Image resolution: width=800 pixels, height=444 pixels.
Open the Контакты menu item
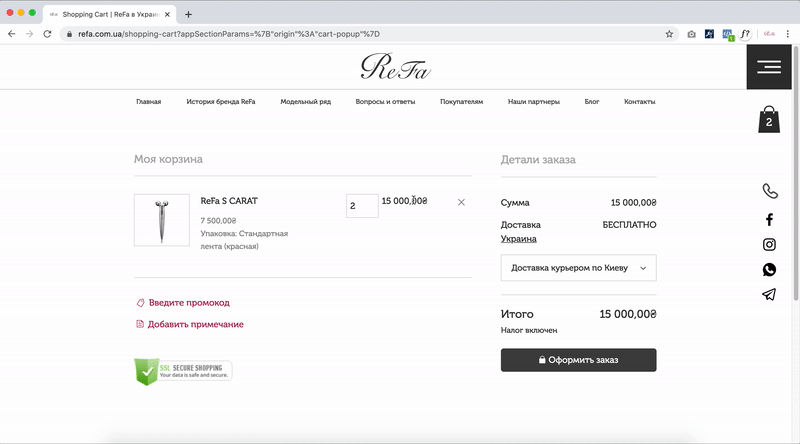639,102
